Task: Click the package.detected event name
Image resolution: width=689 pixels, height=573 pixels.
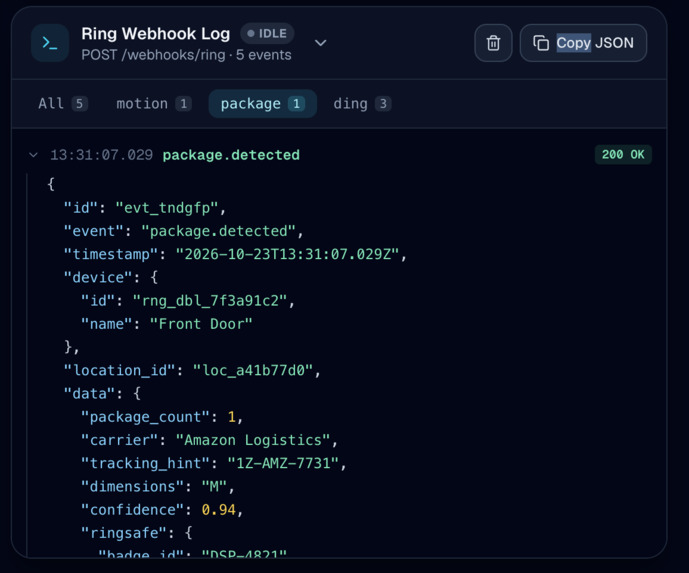Action: click(x=231, y=155)
